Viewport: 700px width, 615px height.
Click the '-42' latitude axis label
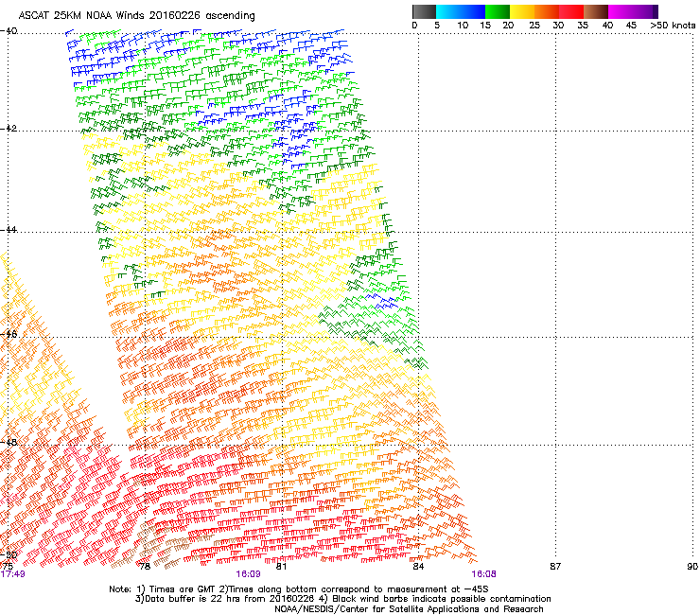(9, 129)
